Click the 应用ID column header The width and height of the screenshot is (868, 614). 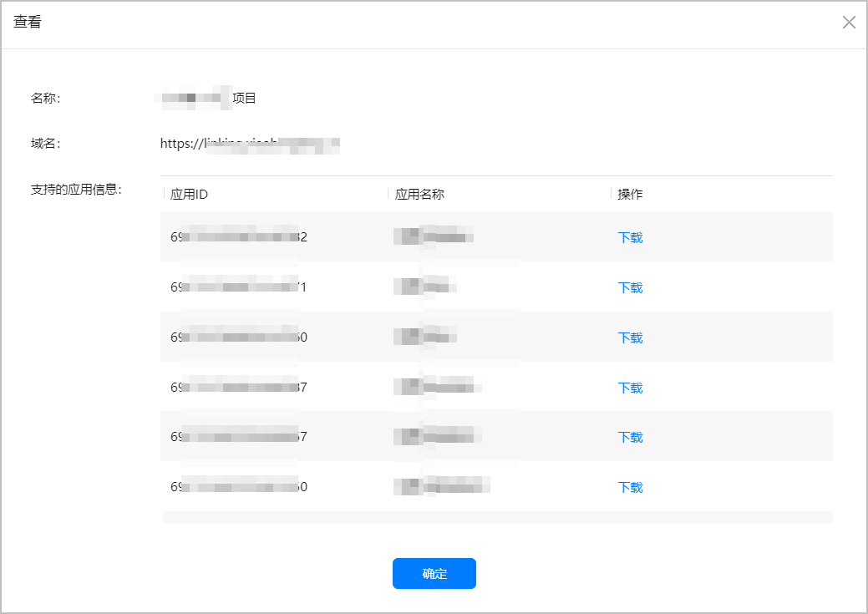(189, 195)
